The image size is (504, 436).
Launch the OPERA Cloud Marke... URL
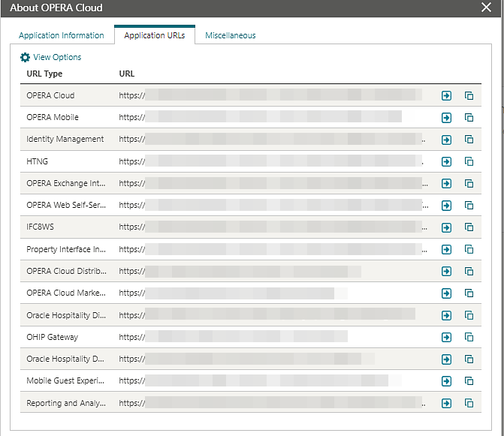click(x=446, y=293)
